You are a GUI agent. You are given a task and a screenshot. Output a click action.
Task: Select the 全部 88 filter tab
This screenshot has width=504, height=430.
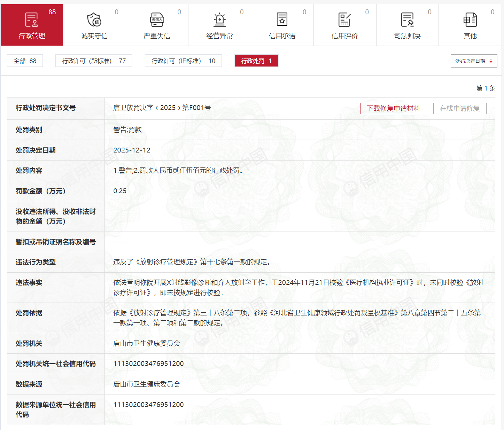tap(25, 61)
